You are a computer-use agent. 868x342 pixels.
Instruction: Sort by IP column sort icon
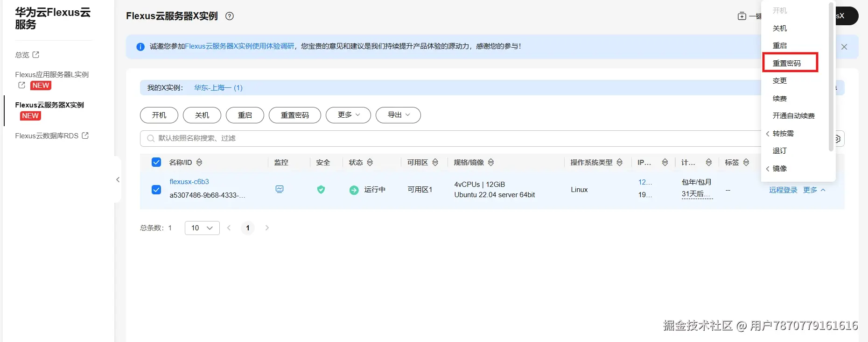(x=665, y=162)
